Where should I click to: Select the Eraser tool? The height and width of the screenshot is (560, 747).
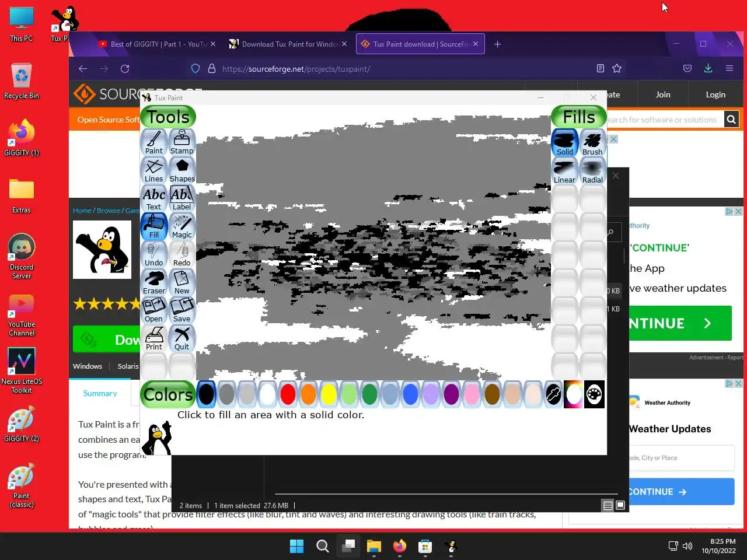coord(154,282)
